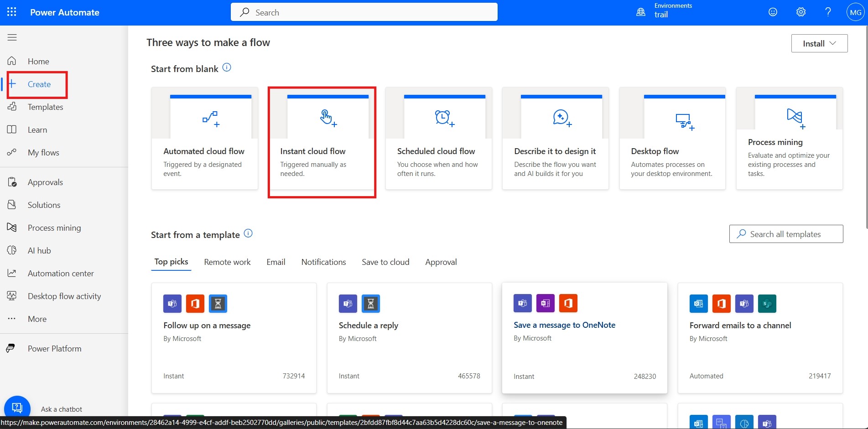Open the MG account profile avatar

pos(855,12)
